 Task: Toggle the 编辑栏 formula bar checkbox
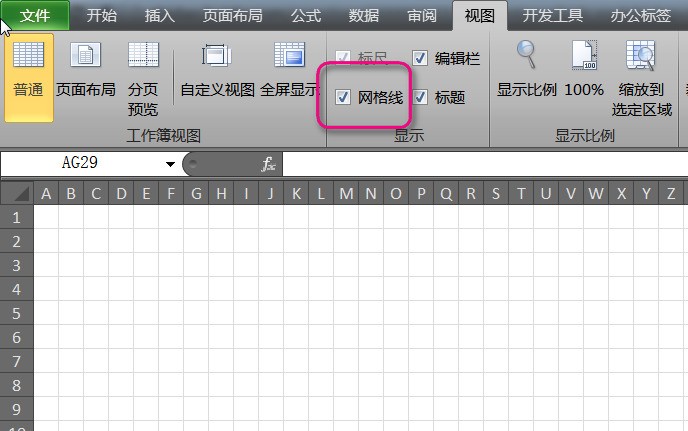(420, 58)
